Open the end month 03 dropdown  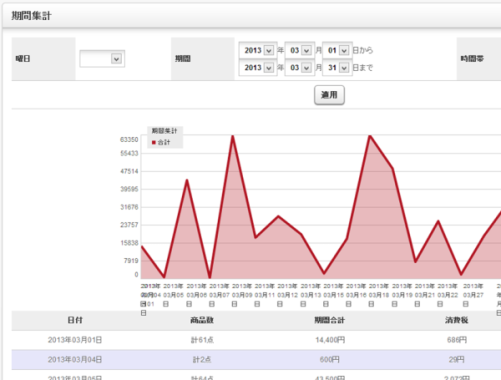point(300,68)
